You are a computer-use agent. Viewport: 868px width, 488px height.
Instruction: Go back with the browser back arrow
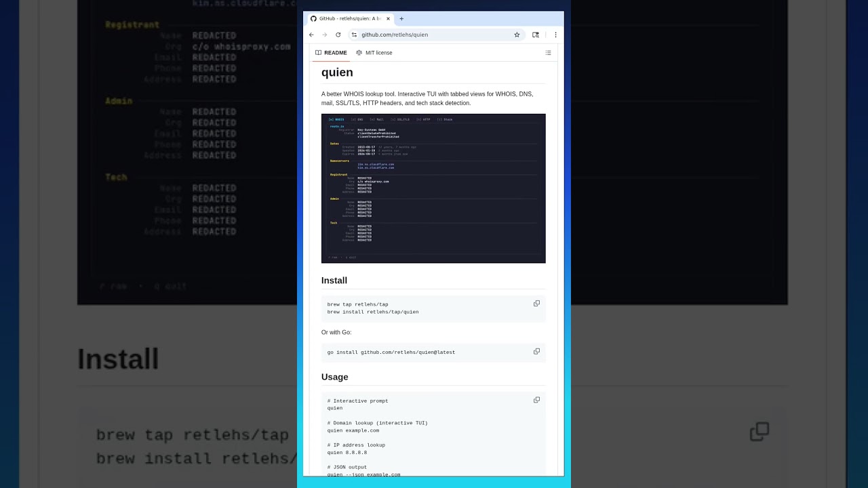311,35
